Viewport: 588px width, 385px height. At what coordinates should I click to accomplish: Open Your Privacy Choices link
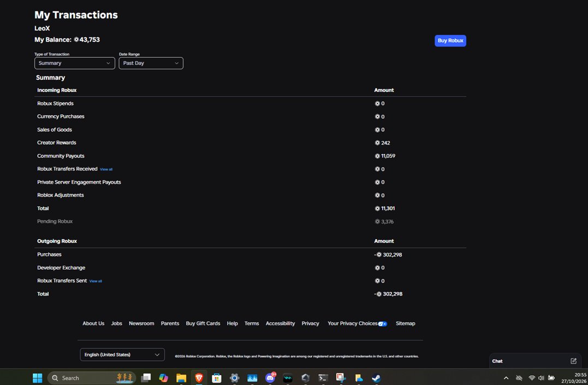click(353, 323)
